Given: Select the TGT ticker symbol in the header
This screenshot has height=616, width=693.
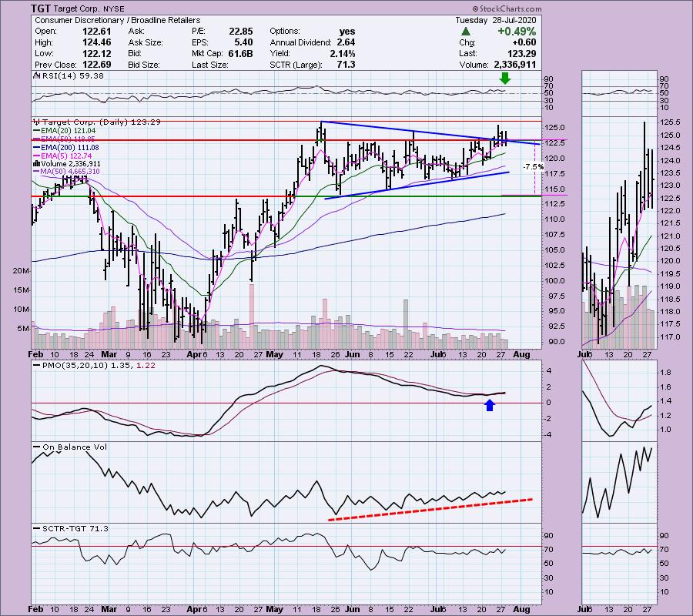Looking at the screenshot, I should [41, 8].
